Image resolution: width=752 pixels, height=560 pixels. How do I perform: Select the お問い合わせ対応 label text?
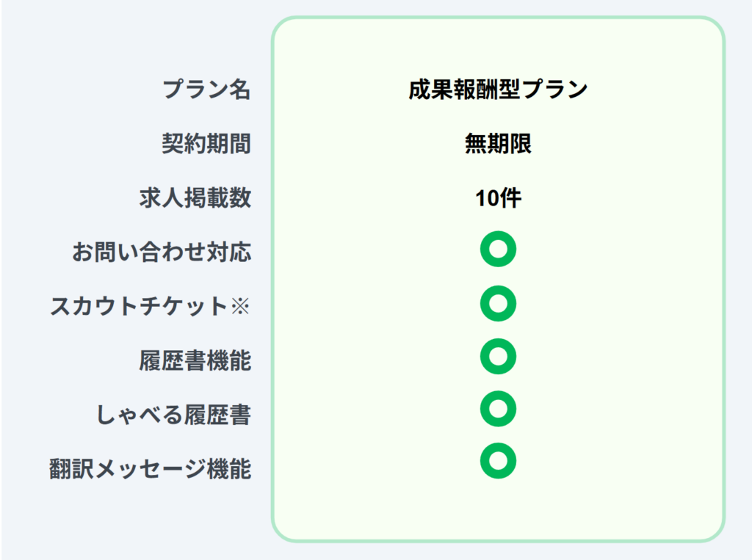click(162, 252)
